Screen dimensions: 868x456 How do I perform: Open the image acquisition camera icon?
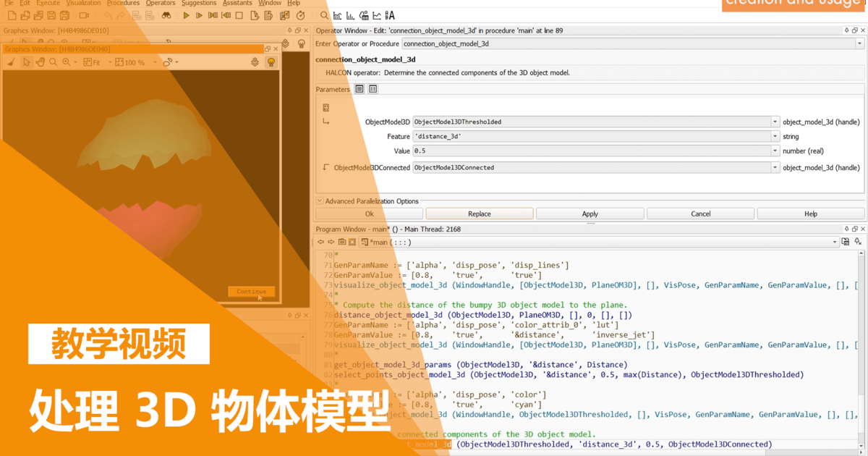coord(84,15)
